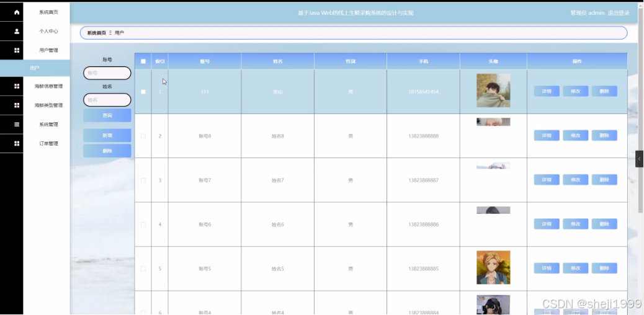
Task: Click 删除 for 账号8
Action: coord(604,136)
